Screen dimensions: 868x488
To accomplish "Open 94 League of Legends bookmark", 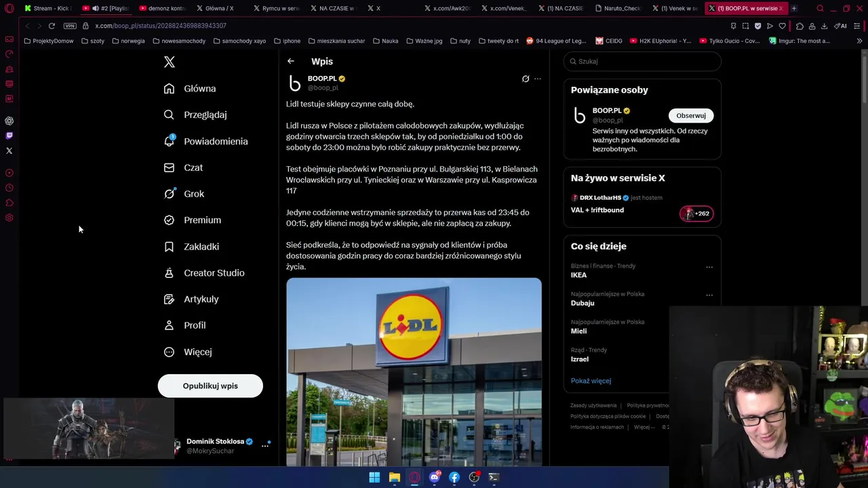I will click(556, 41).
